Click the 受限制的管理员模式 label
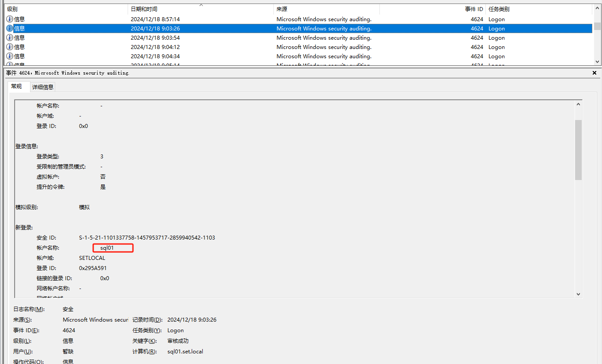The height and width of the screenshot is (364, 602). pos(61,166)
